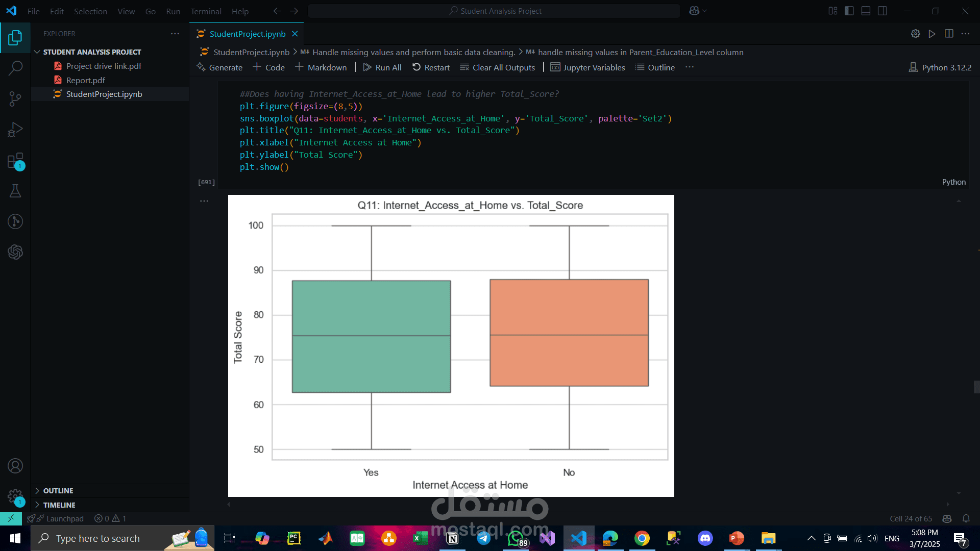The height and width of the screenshot is (551, 980).
Task: Select Python 3.12.2 kernel picker
Action: pyautogui.click(x=940, y=67)
